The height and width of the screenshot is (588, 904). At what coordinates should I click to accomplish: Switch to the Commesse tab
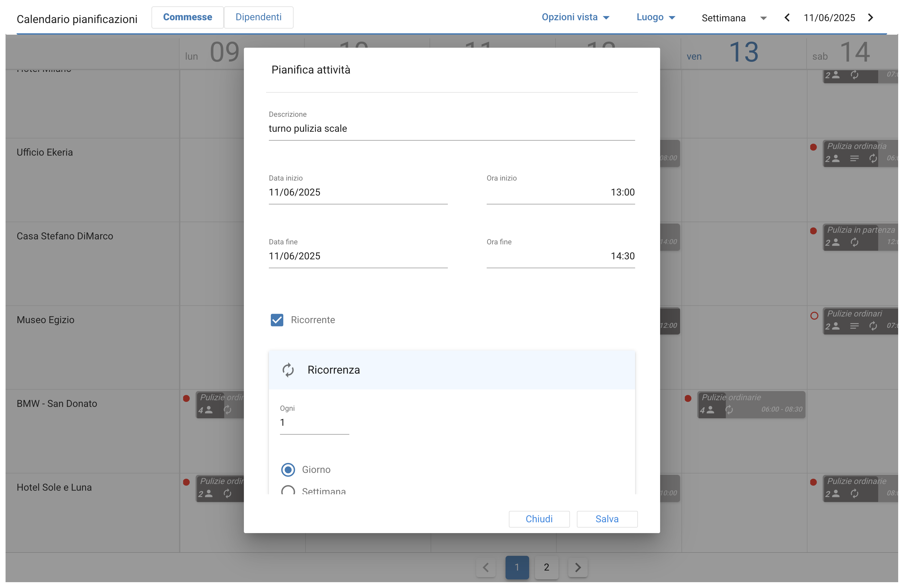point(187,17)
